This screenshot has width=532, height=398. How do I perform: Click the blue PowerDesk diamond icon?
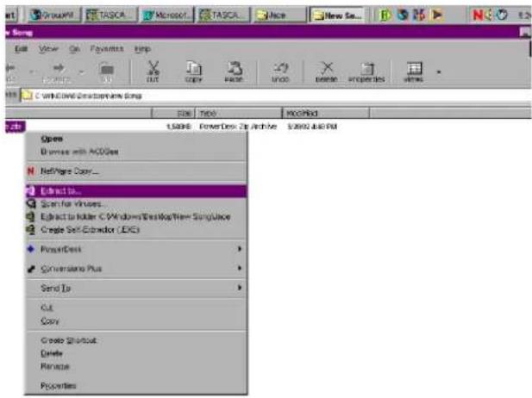pos(31,249)
